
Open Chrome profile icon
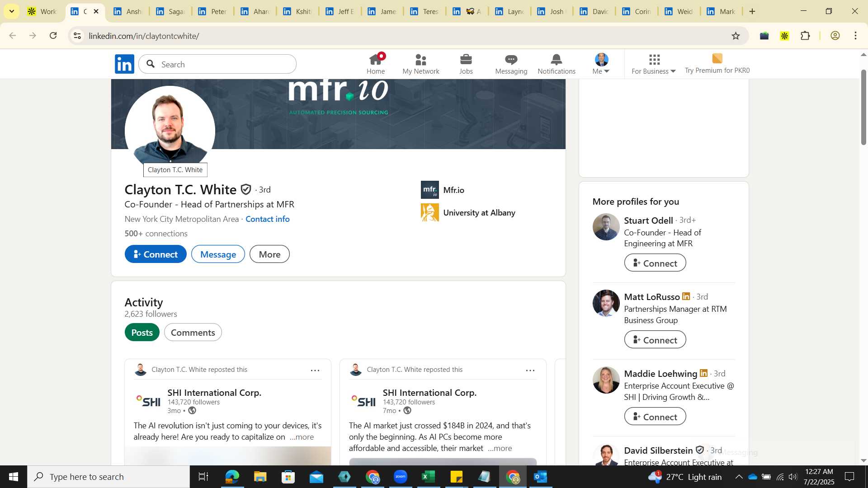(x=835, y=36)
